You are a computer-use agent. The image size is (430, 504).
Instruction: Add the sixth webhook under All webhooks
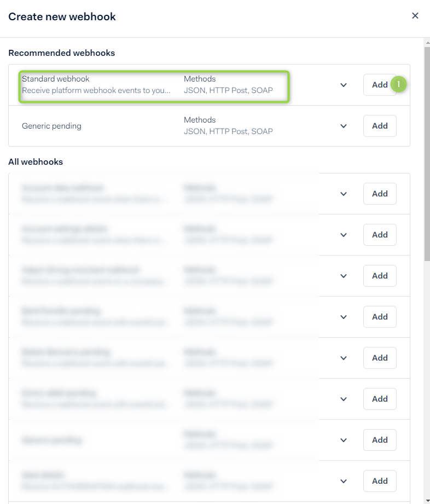[x=380, y=399]
